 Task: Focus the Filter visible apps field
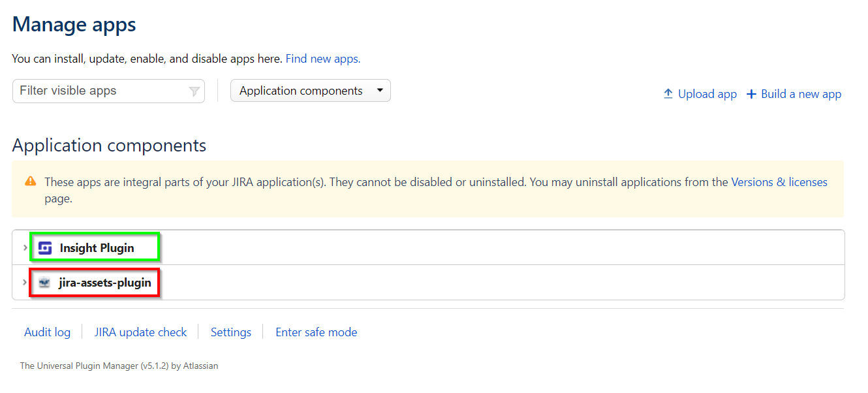[x=101, y=91]
